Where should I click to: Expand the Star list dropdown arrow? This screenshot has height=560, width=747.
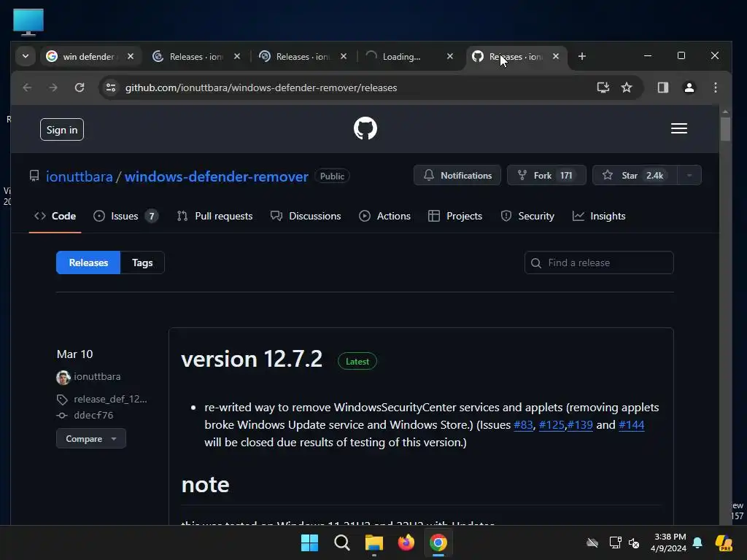(x=689, y=175)
